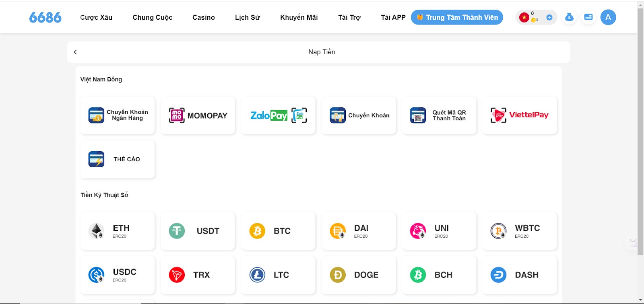
Task: Open the Cược Xâu menu
Action: 96,17
